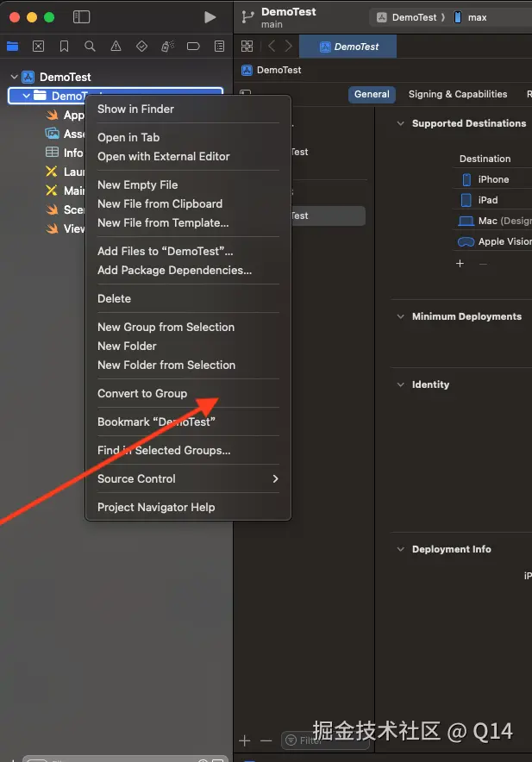This screenshot has width=532, height=762.
Task: Collapse the DemoTest project root
Action: tap(14, 77)
